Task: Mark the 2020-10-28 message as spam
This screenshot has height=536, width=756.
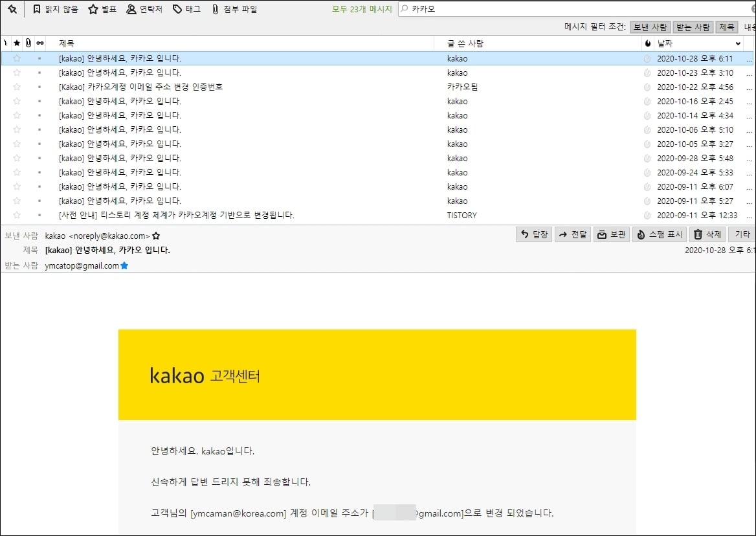Action: [x=647, y=59]
